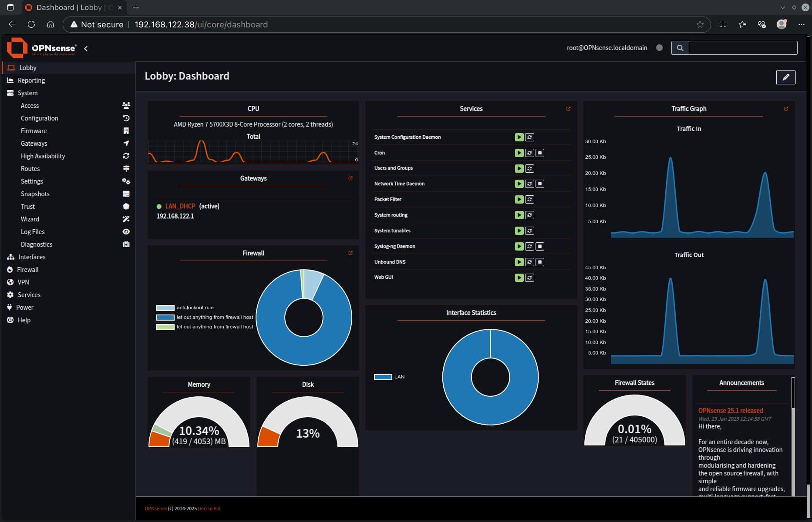Open Access user management via the users icon

click(126, 105)
